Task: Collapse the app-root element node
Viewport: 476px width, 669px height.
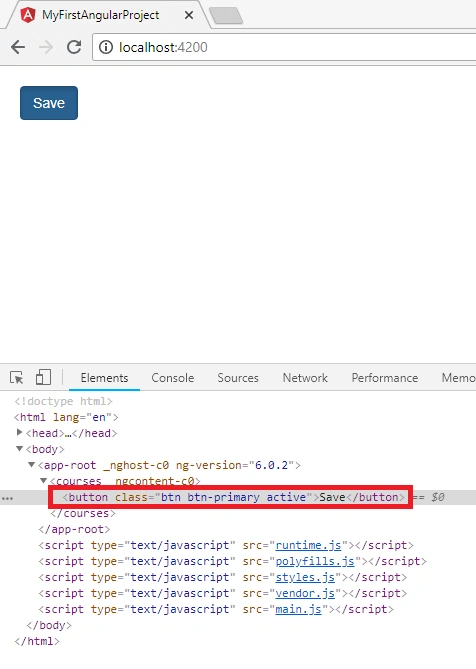Action: tap(31, 465)
